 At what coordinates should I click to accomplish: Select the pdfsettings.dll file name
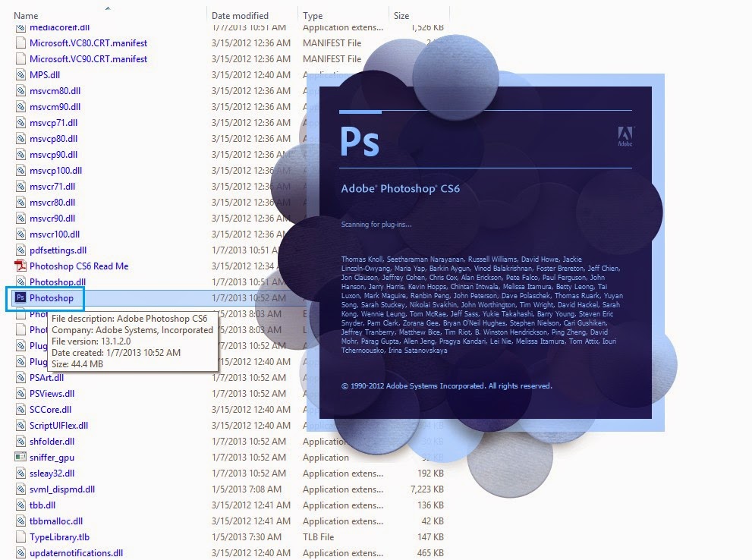[58, 250]
